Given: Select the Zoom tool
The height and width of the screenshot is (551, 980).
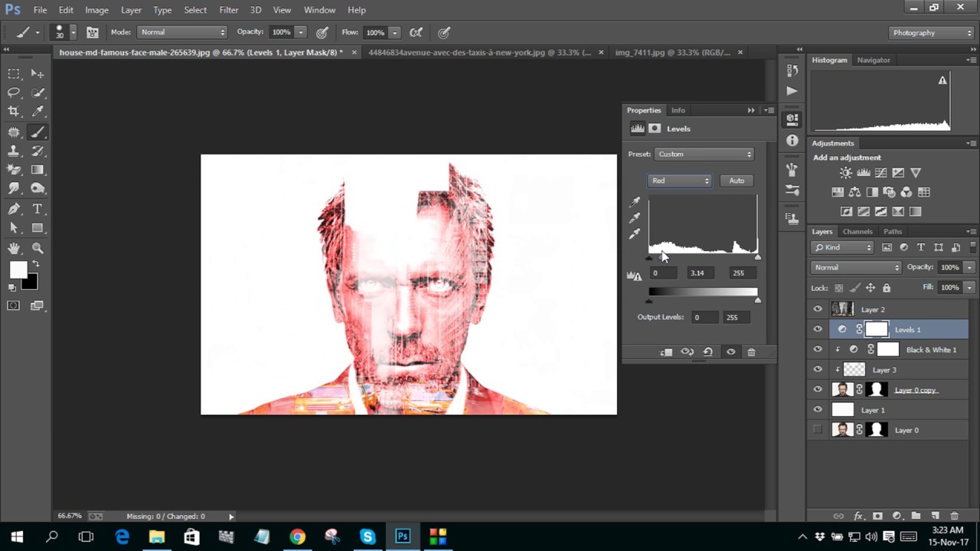Looking at the screenshot, I should [x=38, y=248].
